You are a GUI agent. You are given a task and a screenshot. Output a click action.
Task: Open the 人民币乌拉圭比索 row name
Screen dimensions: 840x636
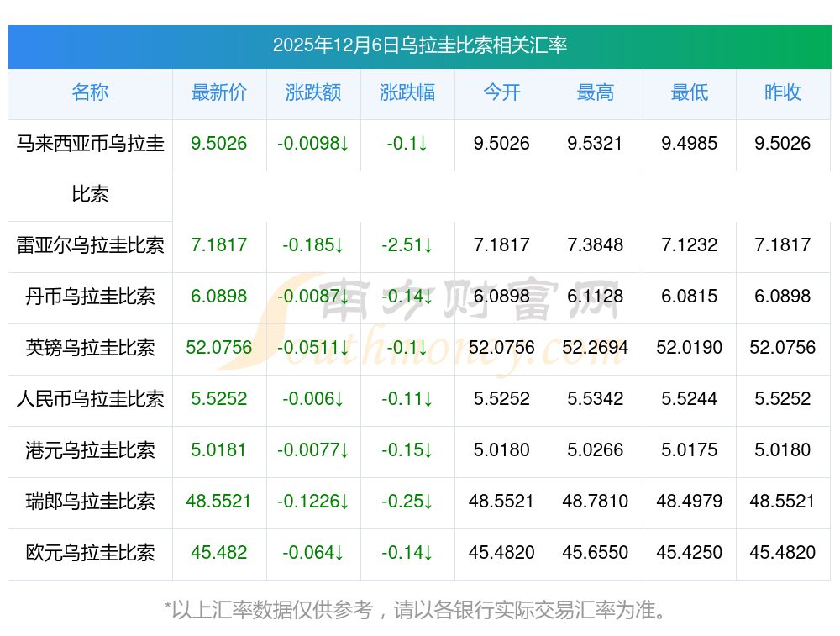pos(90,399)
